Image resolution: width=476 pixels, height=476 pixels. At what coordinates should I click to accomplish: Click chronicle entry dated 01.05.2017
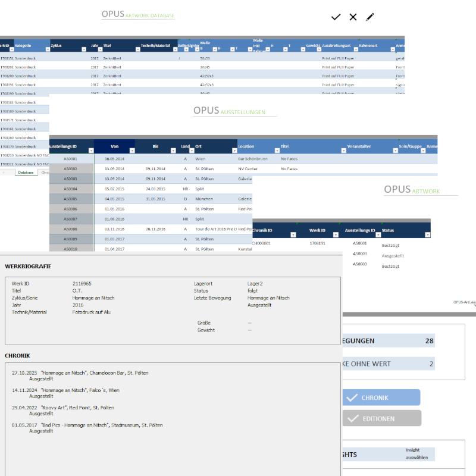[87, 428]
